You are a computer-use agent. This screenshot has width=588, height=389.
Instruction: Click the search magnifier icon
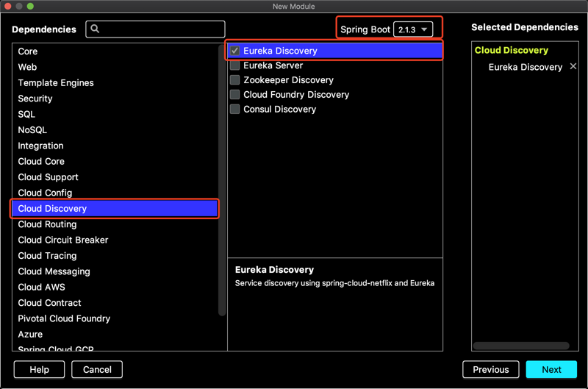tap(95, 29)
